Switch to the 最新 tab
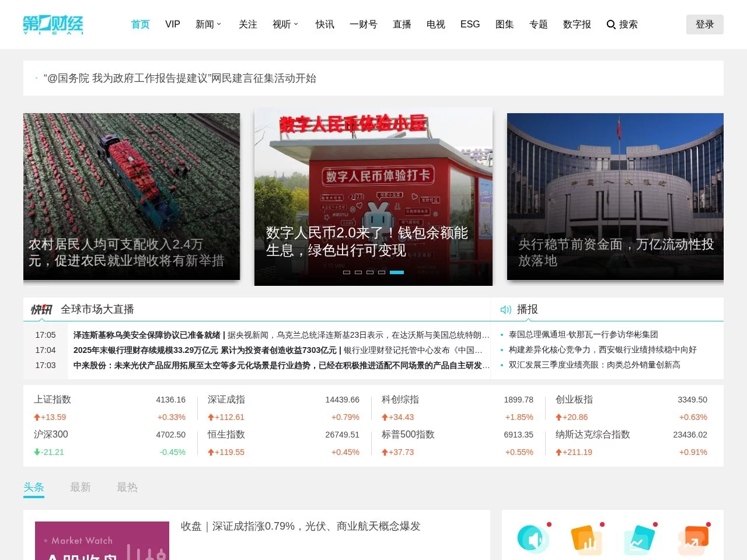747x560 pixels. point(81,488)
